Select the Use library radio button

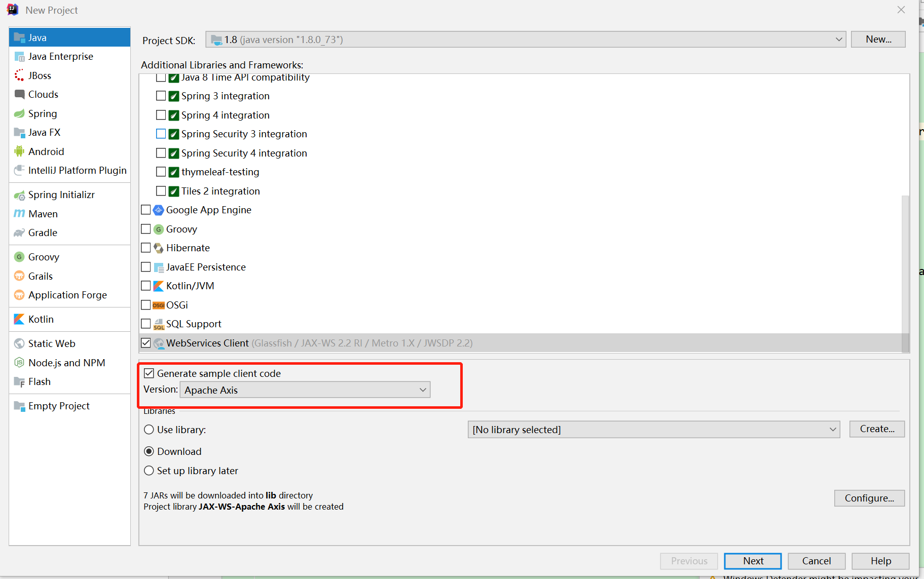click(149, 430)
